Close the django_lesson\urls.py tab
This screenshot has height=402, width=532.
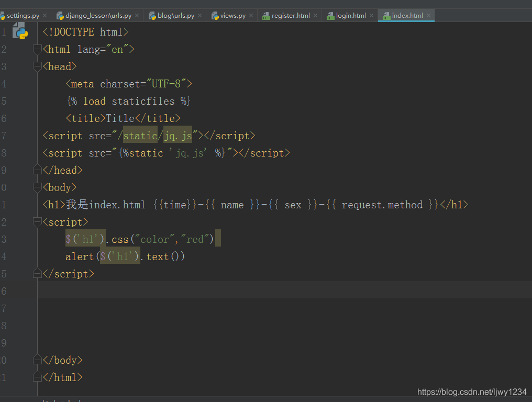(137, 16)
